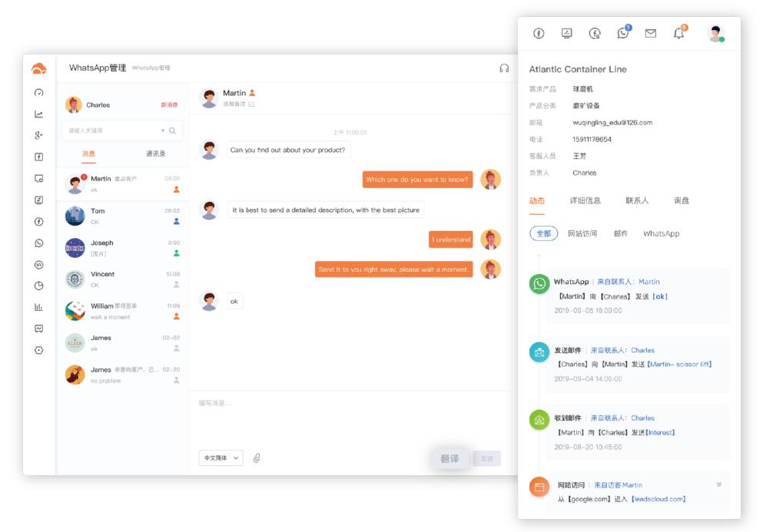Open the email envelope icon in top panel
Viewport: 763px width, 532px height.
click(651, 32)
